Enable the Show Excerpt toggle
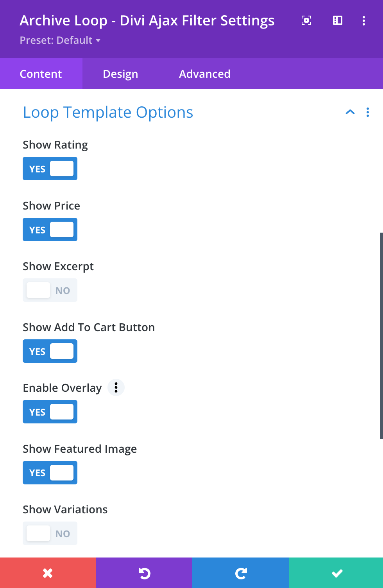Screen dimensions: 383x588 coord(50,290)
